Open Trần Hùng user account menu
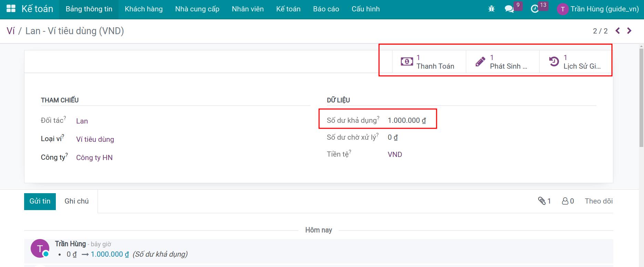Screen dimensions: 644x267 click(x=598, y=9)
